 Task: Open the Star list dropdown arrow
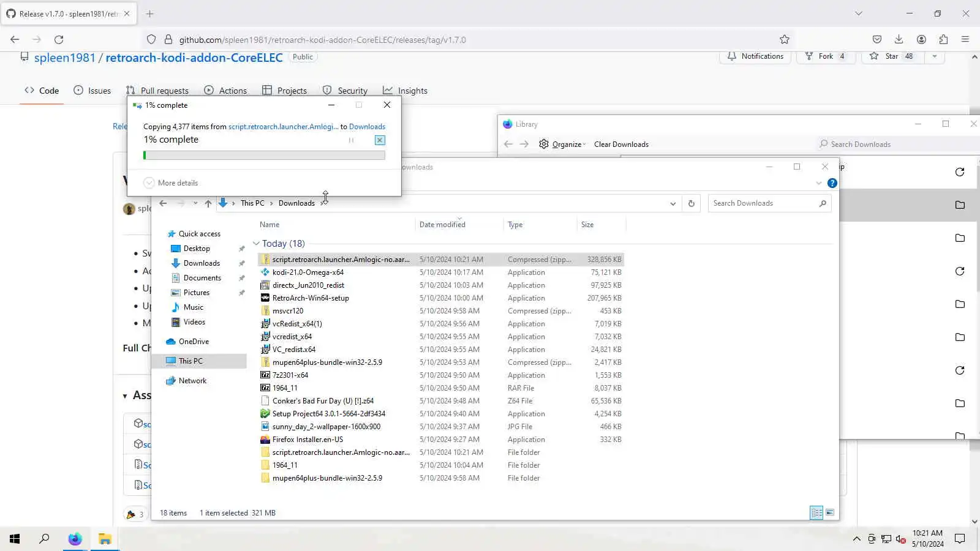click(934, 56)
